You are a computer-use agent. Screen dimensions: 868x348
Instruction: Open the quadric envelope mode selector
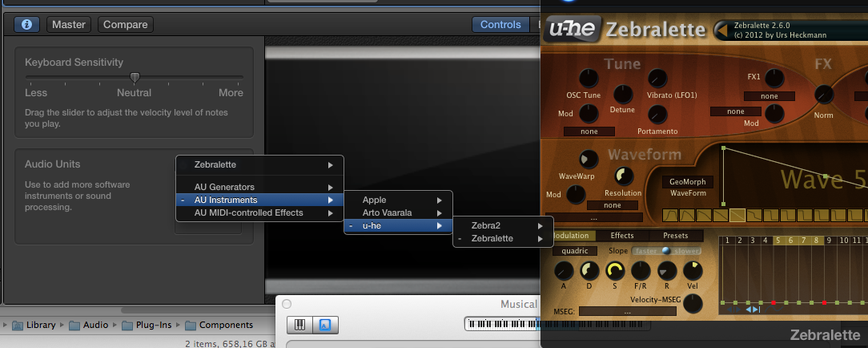pos(575,251)
